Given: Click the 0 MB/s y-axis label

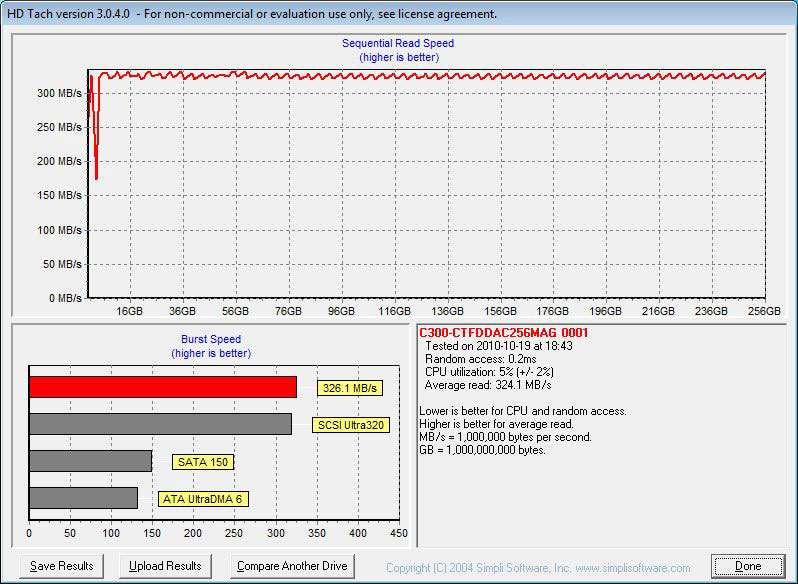Looking at the screenshot, I should 65,298.
